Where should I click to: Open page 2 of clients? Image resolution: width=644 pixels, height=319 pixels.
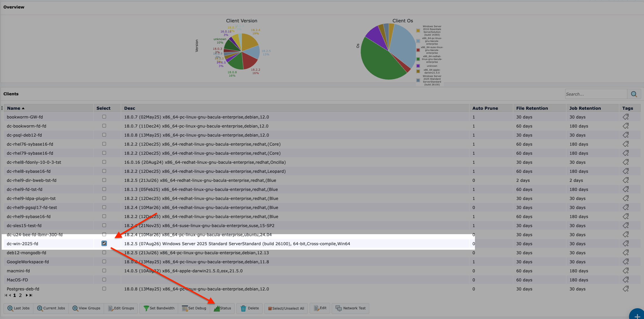(x=20, y=295)
